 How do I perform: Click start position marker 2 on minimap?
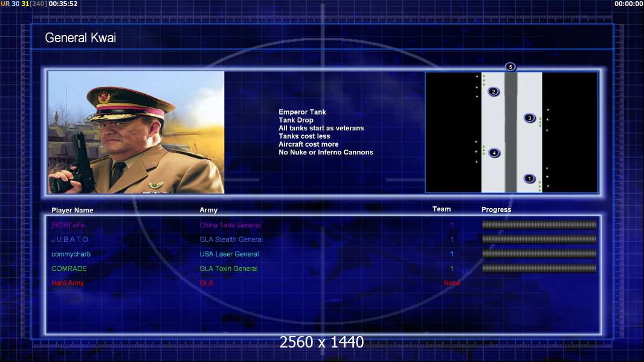493,92
